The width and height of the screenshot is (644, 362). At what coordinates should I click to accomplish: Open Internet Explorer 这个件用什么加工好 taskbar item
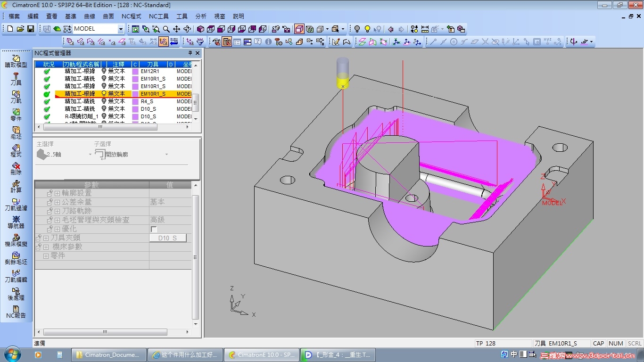click(x=185, y=355)
